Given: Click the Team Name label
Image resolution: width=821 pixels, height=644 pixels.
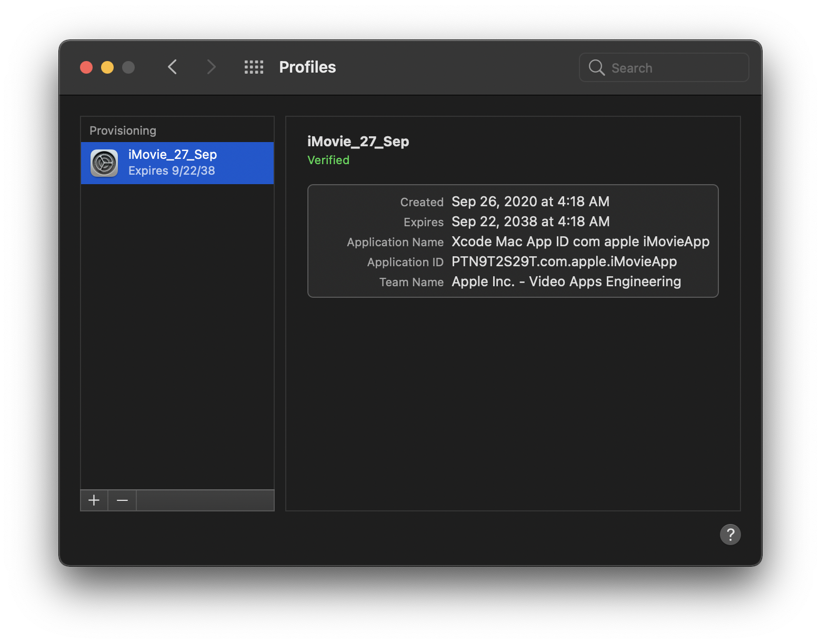Looking at the screenshot, I should pyautogui.click(x=412, y=282).
